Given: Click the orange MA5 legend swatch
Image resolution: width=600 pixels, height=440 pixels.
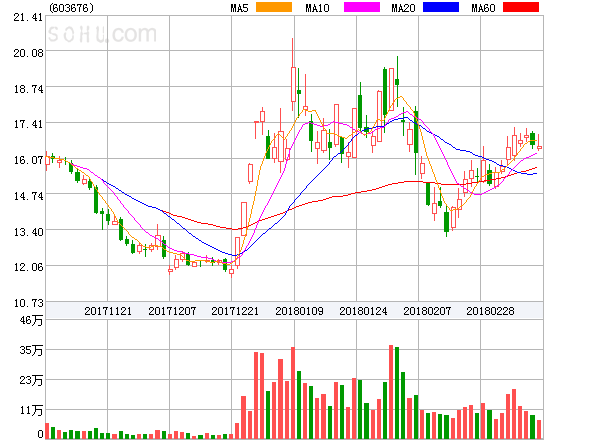Looking at the screenshot, I should pos(274,7).
